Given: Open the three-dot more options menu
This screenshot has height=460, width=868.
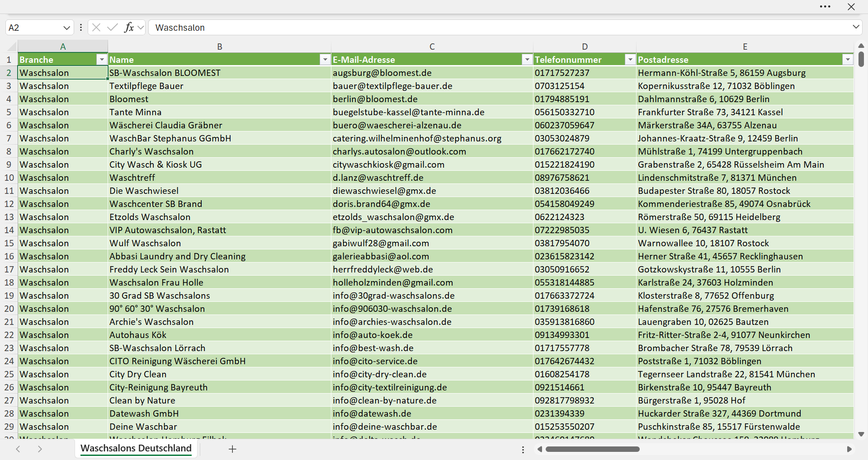Looking at the screenshot, I should click(x=825, y=7).
